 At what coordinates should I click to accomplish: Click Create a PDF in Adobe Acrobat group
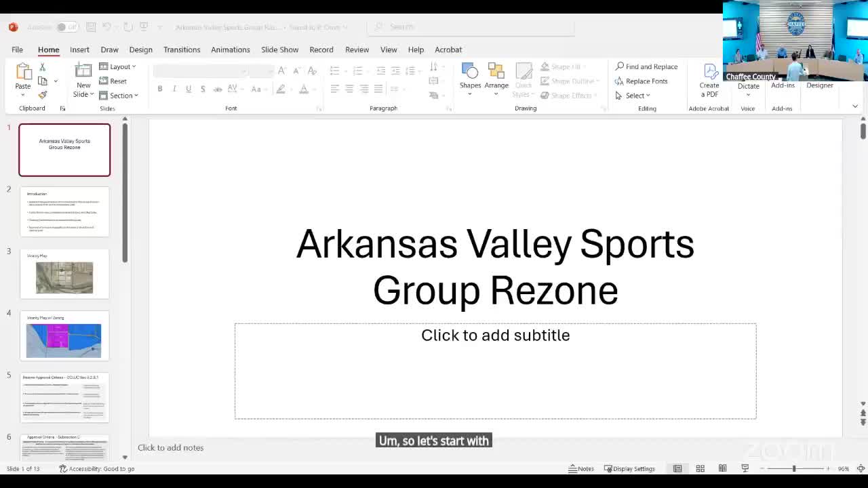pos(709,81)
